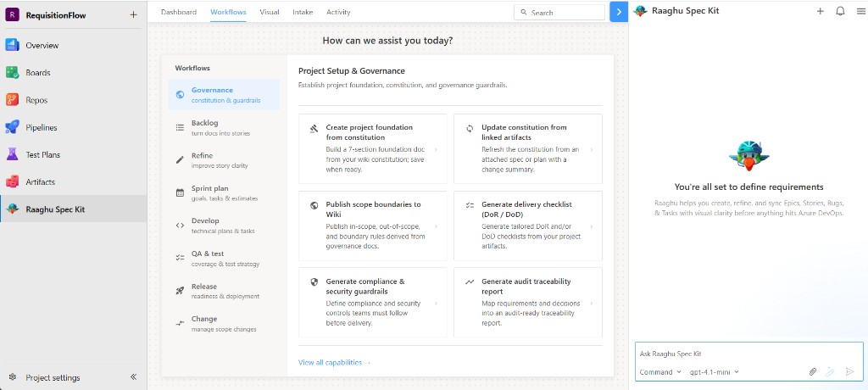Open the gpt-4.1-mini model dropdown
This screenshot has width=868, height=390.
coord(714,372)
